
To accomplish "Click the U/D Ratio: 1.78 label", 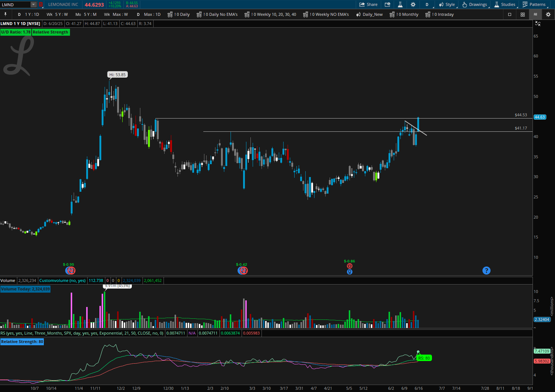I will click(15, 32).
